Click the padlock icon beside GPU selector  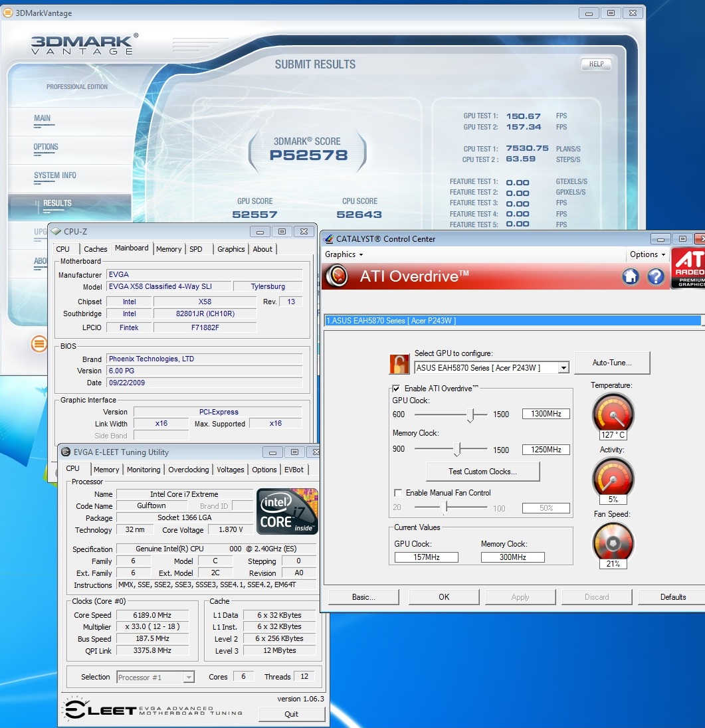399,364
